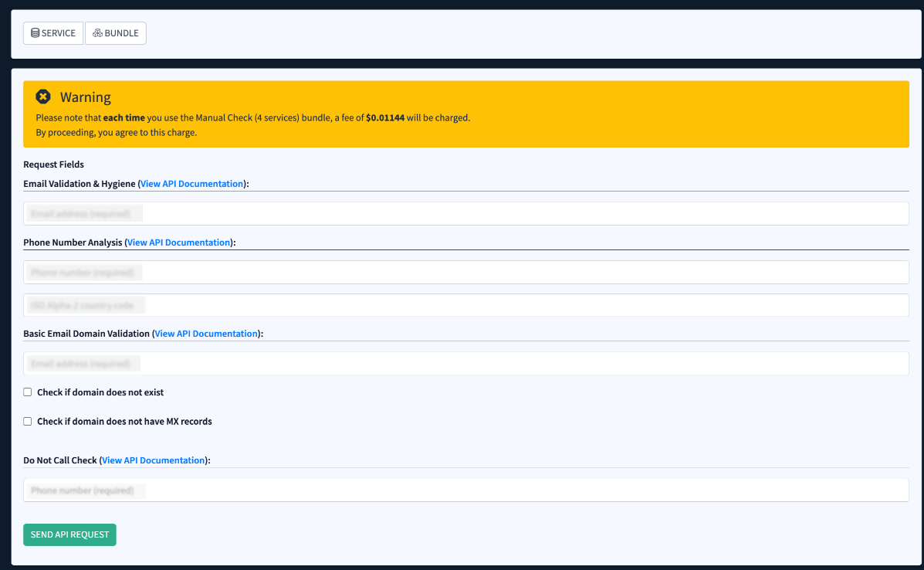Open Email Validation & Hygiene API documentation link
Image resolution: width=924 pixels, height=570 pixels.
191,184
